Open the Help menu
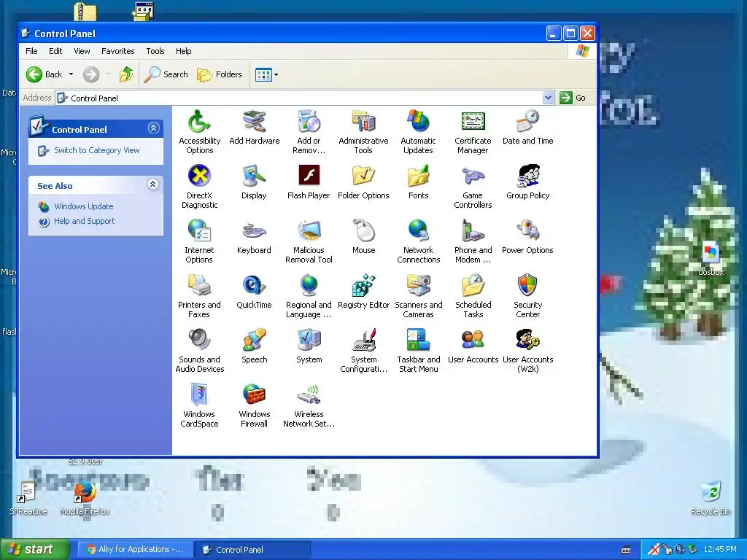The image size is (747, 560). click(x=183, y=51)
